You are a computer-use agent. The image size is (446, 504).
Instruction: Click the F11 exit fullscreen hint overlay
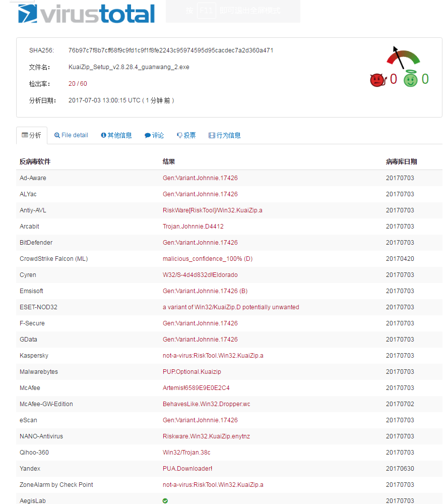233,11
